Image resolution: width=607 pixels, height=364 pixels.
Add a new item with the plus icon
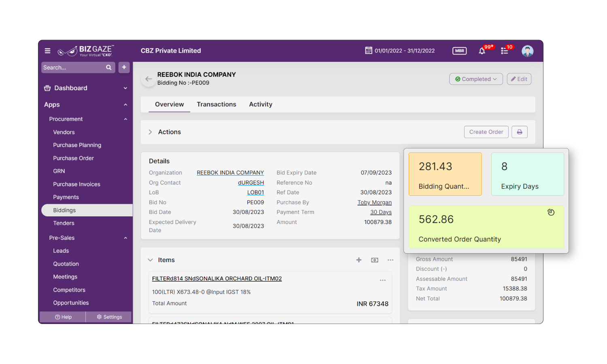359,260
